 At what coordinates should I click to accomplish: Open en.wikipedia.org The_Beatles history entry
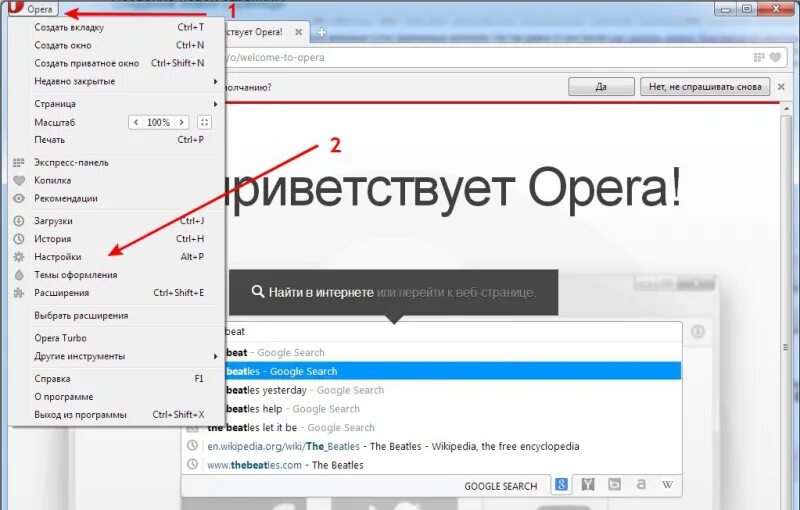[x=432, y=446]
